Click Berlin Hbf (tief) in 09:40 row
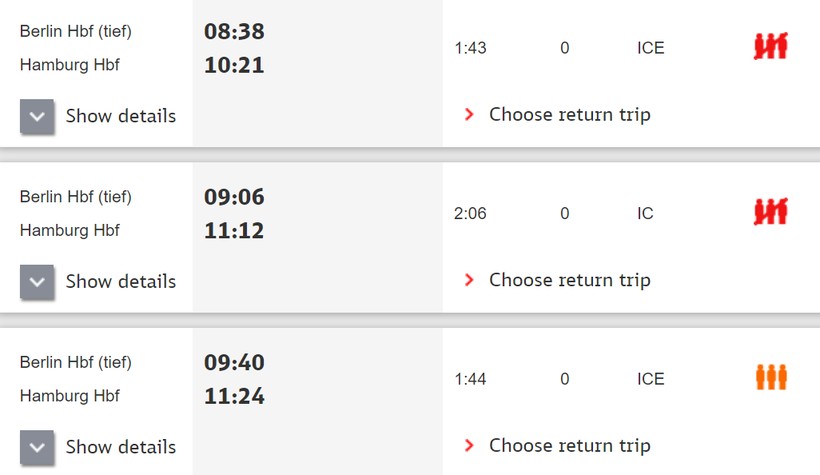820x475 pixels. point(76,362)
